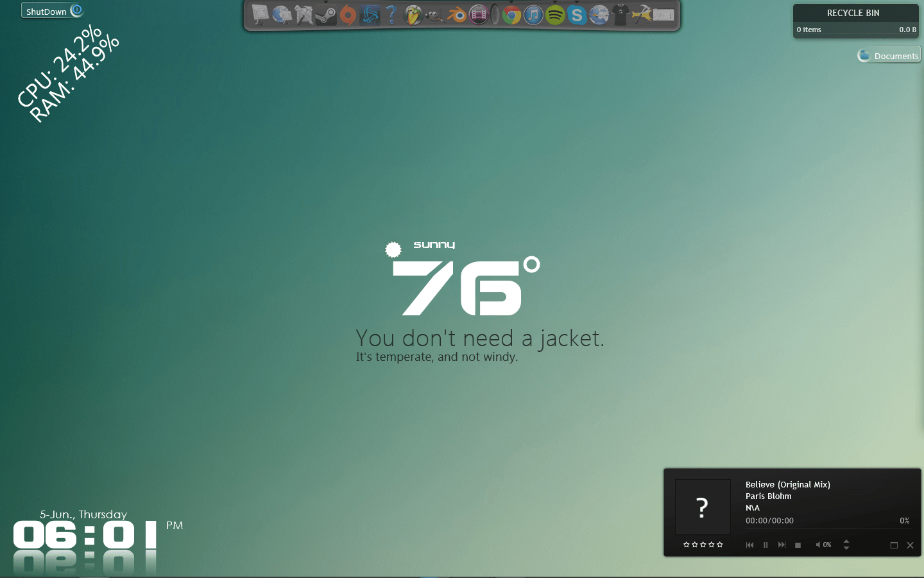Pause playback of Believe (Original Mix)
The width and height of the screenshot is (924, 578).
pyautogui.click(x=766, y=545)
